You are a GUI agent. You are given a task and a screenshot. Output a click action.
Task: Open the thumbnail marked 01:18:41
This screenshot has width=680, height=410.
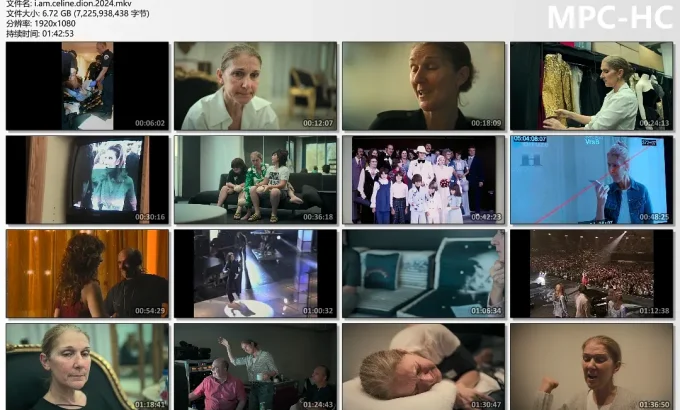[x=88, y=366]
